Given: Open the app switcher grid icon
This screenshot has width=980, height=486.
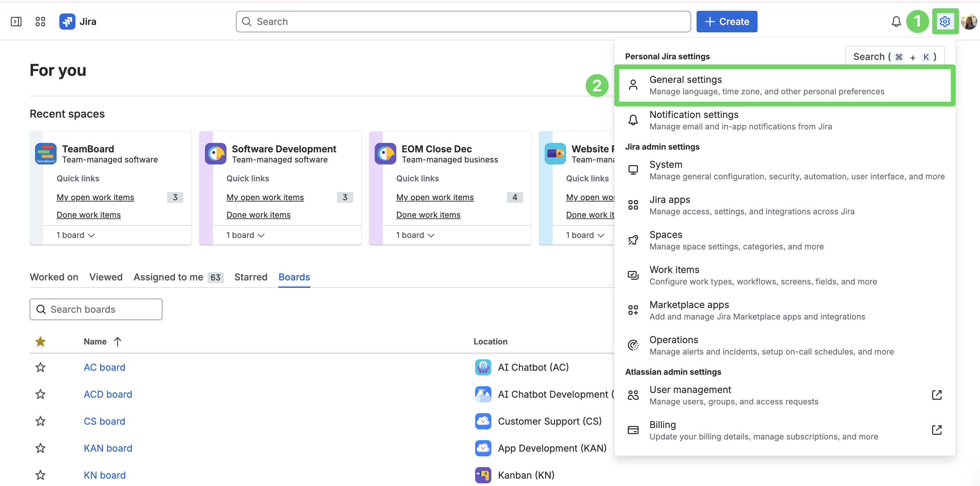Looking at the screenshot, I should [x=40, y=22].
